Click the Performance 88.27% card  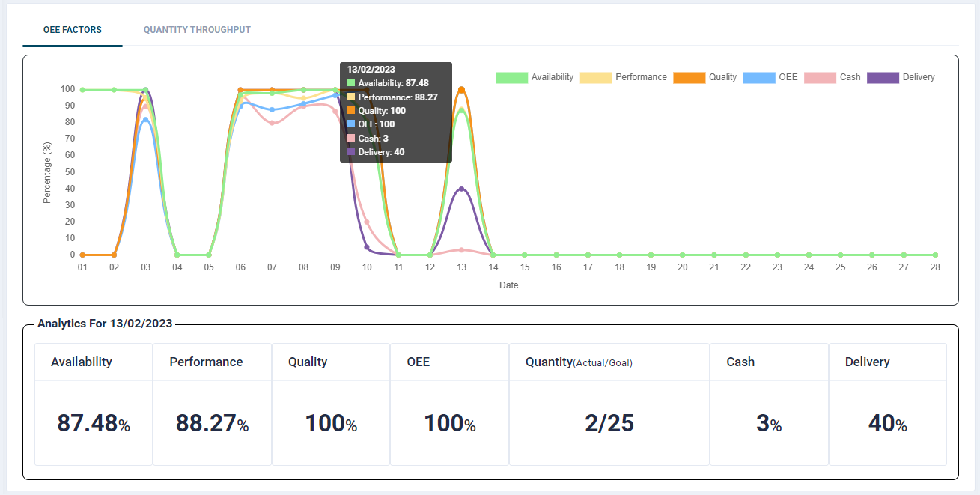pos(212,404)
